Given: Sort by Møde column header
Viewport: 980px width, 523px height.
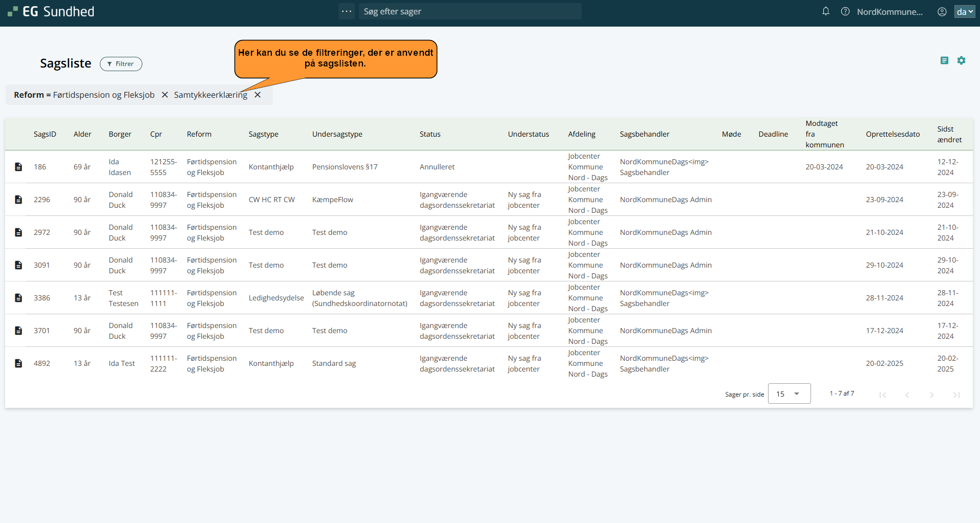Looking at the screenshot, I should [x=732, y=134].
